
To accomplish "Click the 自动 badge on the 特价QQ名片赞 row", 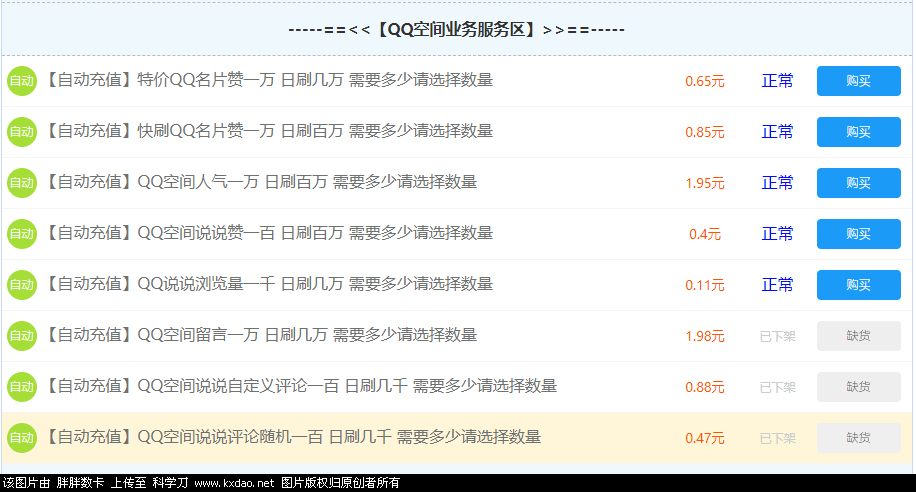I will [x=22, y=81].
